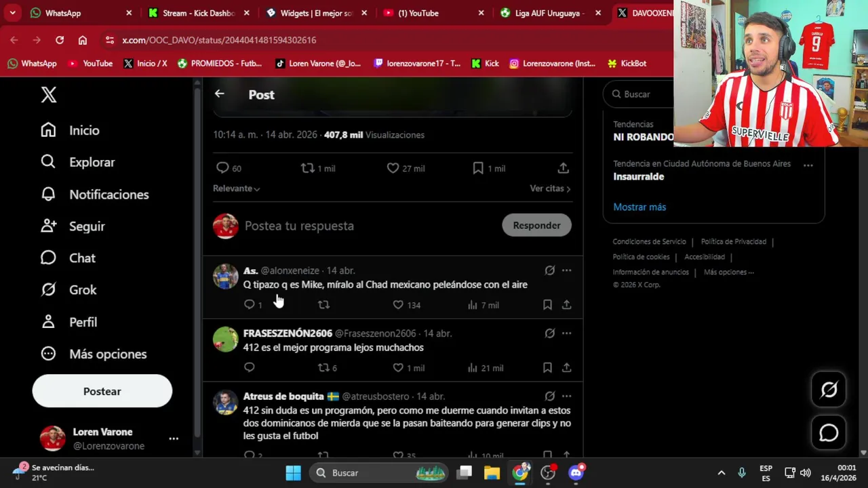Image resolution: width=868 pixels, height=488 pixels.
Task: Open Chat in the sidebar
Action: pyautogui.click(x=68, y=258)
